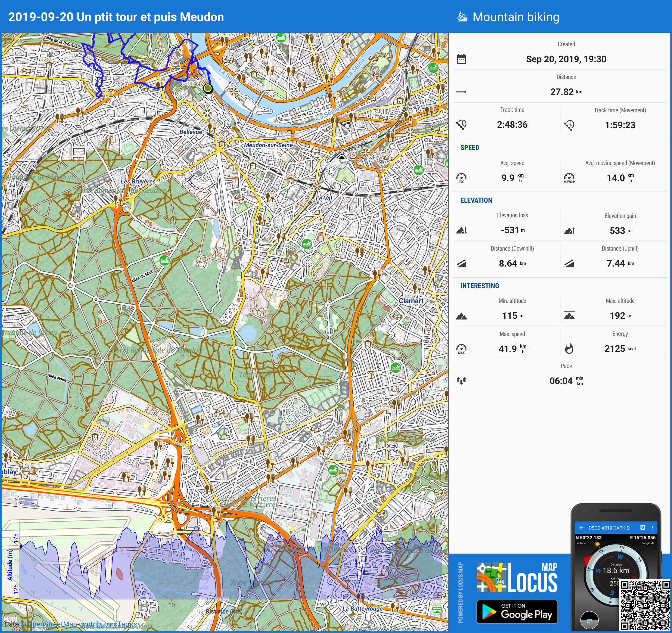This screenshot has width=672, height=633.
Task: Click the energy flame icon
Action: point(569,349)
